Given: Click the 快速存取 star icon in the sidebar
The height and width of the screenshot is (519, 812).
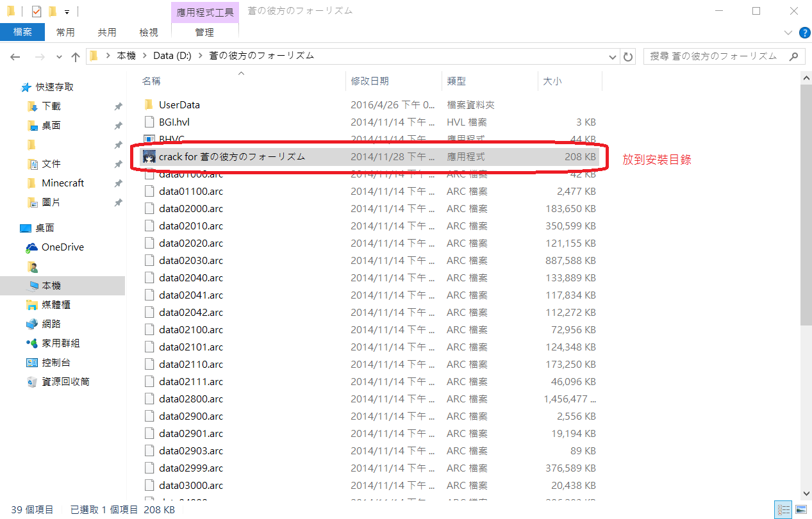Looking at the screenshot, I should [26, 87].
